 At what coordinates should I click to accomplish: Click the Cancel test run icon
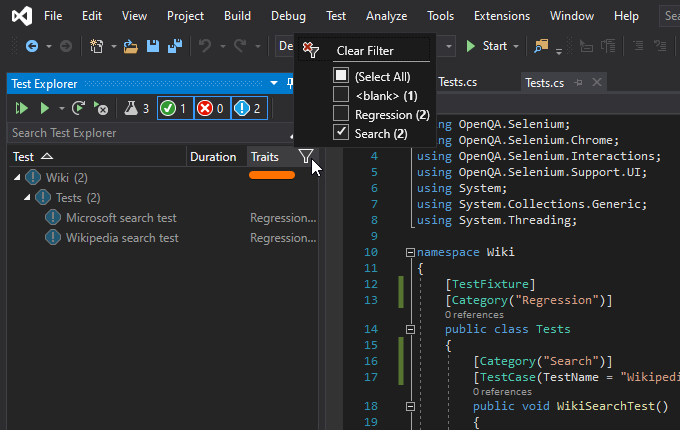[x=100, y=108]
